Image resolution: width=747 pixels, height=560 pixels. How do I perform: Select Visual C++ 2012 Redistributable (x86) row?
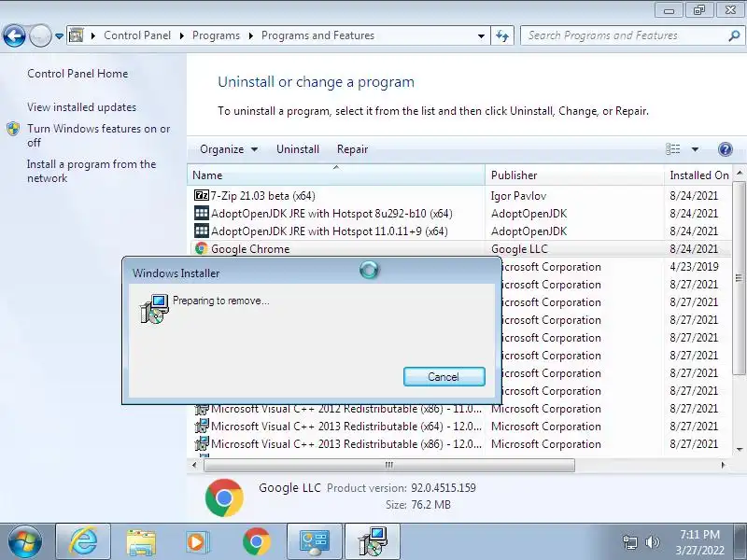pyautogui.click(x=459, y=409)
